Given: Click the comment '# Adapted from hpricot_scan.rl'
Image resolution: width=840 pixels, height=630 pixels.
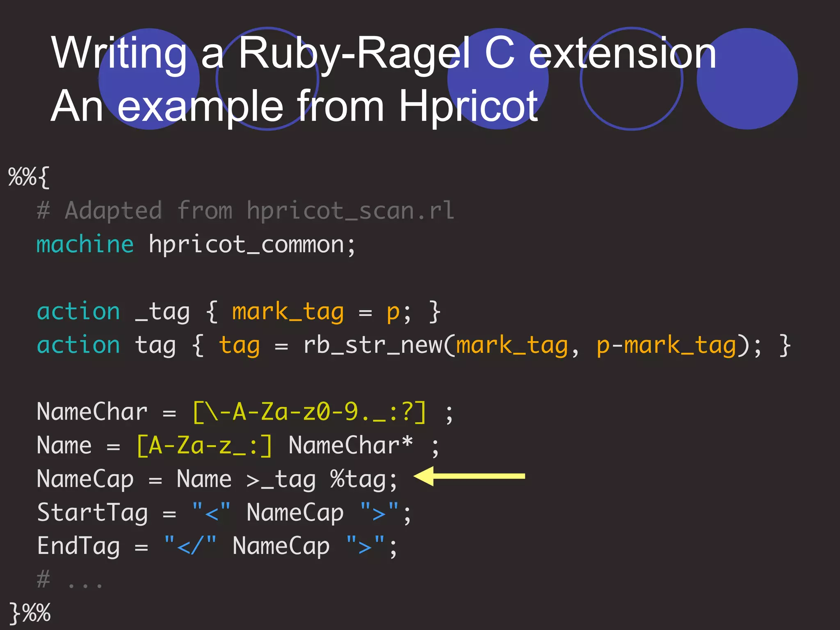Looking at the screenshot, I should [x=245, y=211].
